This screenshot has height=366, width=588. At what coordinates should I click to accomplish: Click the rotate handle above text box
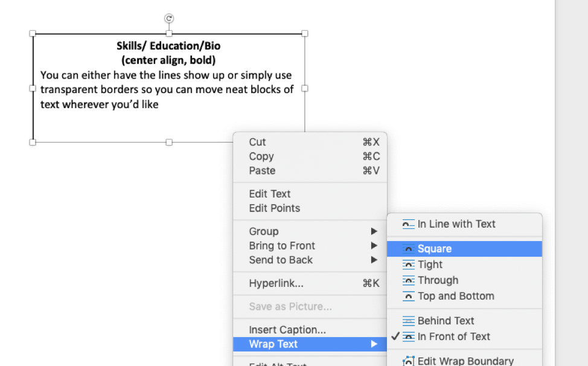pos(169,18)
